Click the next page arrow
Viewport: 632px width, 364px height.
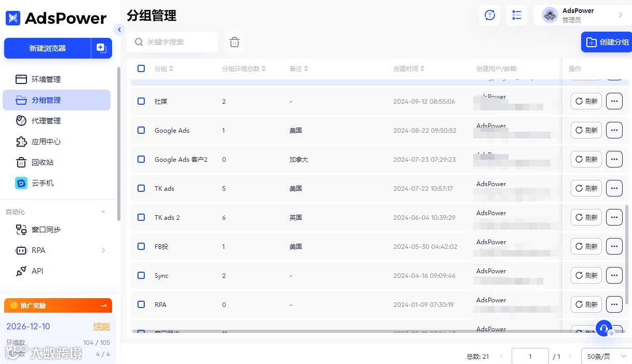[570, 357]
